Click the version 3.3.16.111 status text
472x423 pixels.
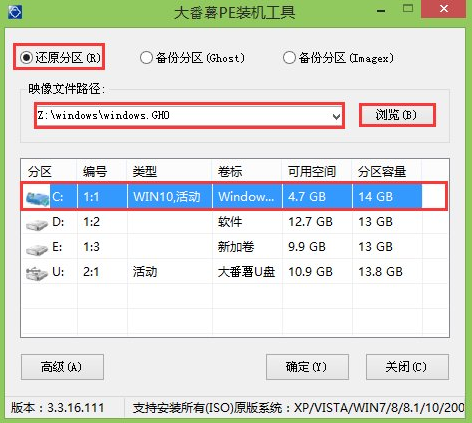58,407
